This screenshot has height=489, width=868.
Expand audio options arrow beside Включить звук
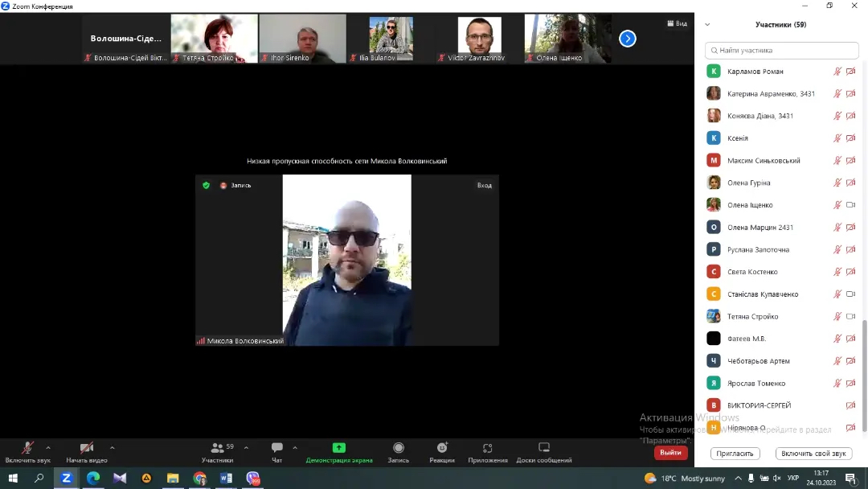tap(48, 448)
